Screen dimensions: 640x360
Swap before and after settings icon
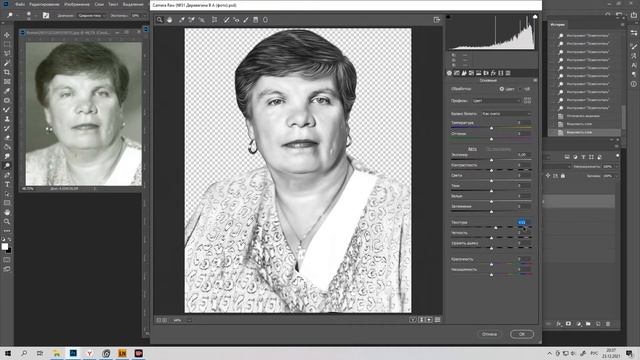point(422,320)
